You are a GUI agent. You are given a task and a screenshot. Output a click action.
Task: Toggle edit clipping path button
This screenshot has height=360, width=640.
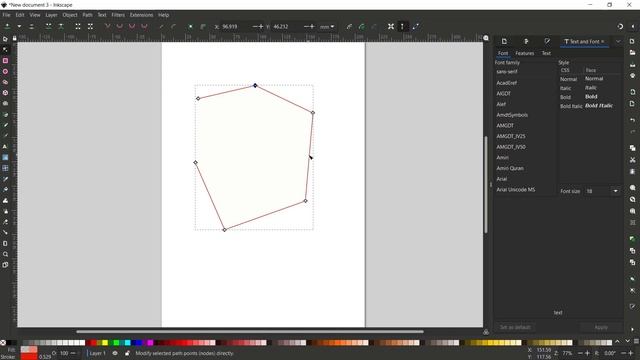coord(349,27)
